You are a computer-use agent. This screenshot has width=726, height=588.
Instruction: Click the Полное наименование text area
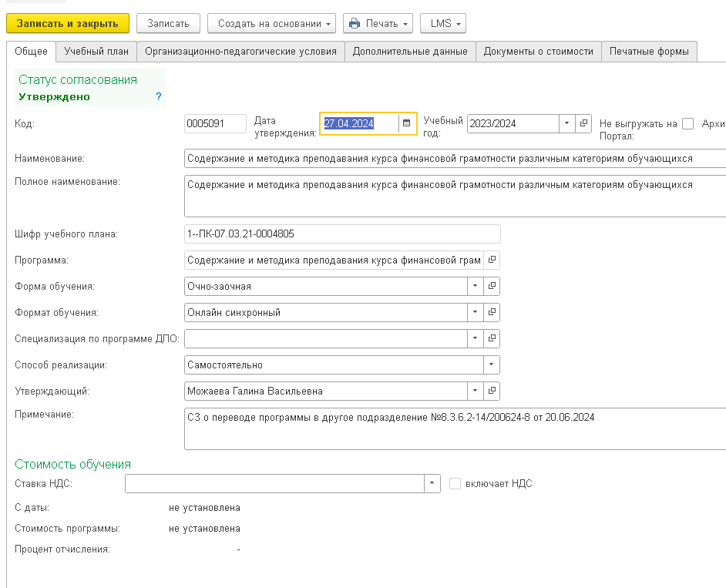[455, 196]
